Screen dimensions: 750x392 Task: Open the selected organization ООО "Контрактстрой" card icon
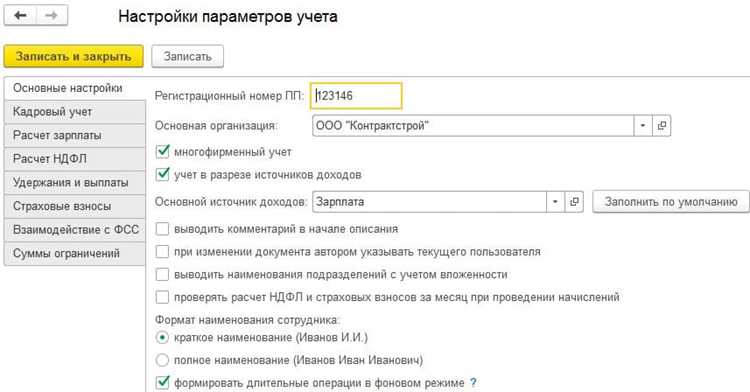pyautogui.click(x=662, y=126)
